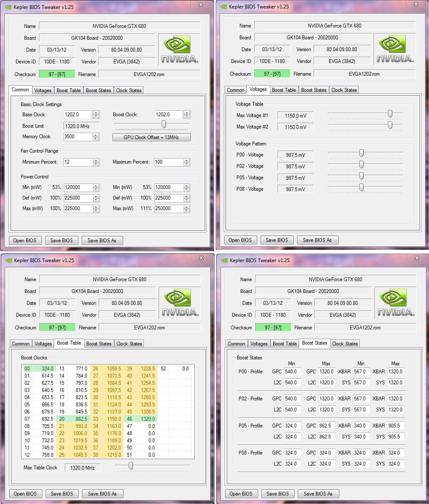This screenshot has height=504, width=429.
Task: Click the Memory Clock spinner arrows
Action: [x=96, y=137]
